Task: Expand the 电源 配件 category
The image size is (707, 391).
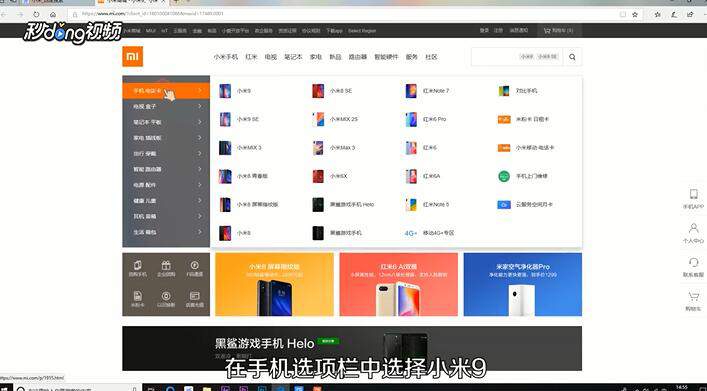Action: [166, 185]
